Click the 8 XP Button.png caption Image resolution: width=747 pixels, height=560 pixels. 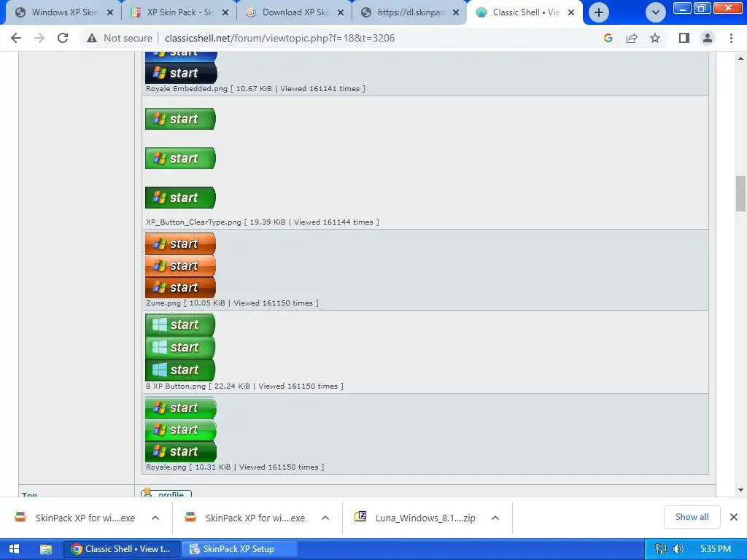pos(244,386)
